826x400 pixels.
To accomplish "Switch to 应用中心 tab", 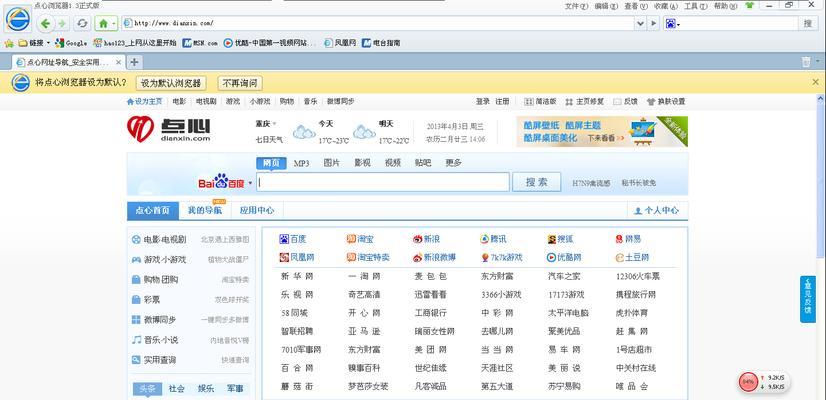I will point(257,210).
